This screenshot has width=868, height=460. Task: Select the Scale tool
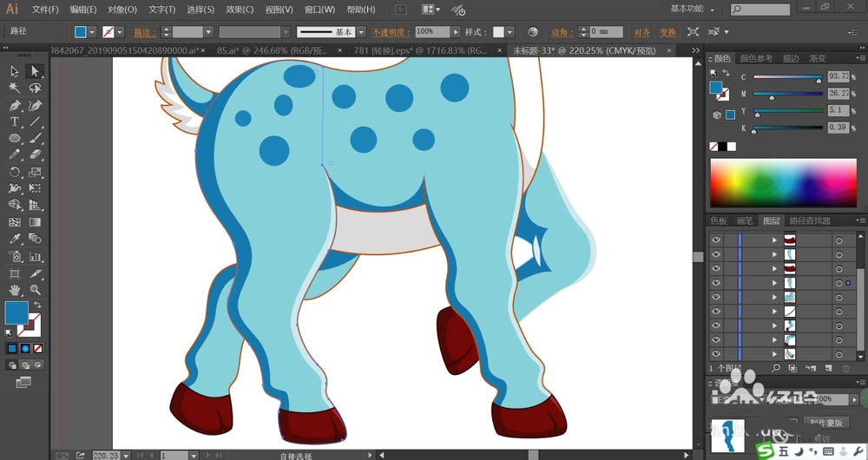(35, 172)
